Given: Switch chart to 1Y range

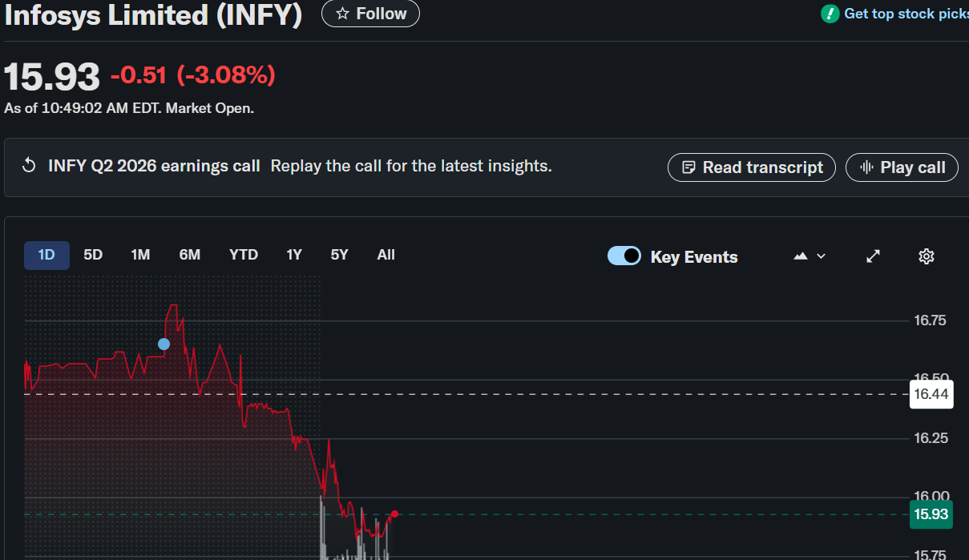Looking at the screenshot, I should click(294, 255).
